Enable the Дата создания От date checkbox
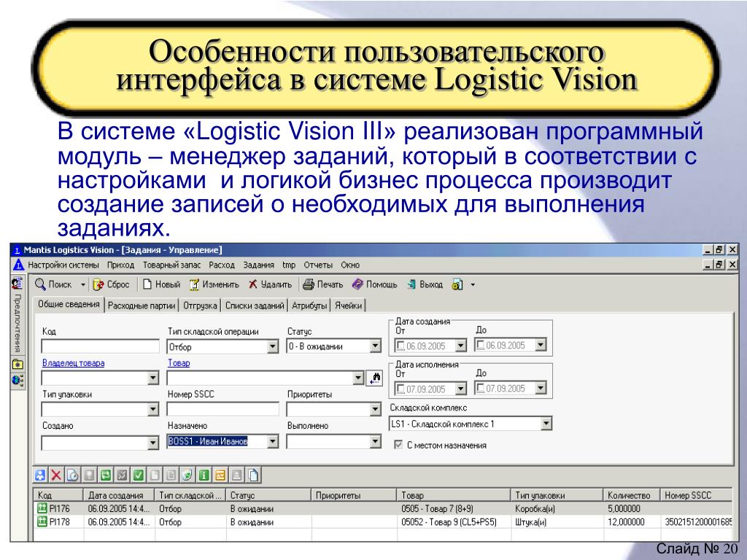 click(x=400, y=346)
